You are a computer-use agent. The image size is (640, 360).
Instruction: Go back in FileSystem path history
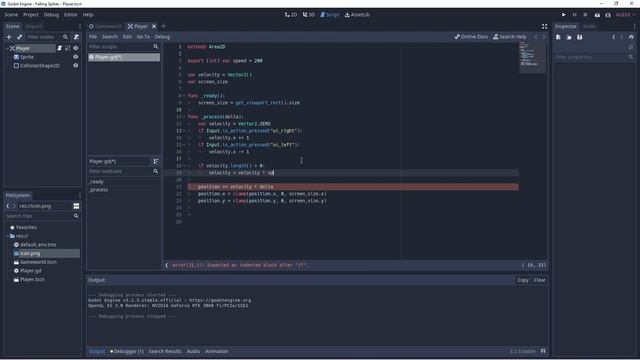tap(8, 206)
